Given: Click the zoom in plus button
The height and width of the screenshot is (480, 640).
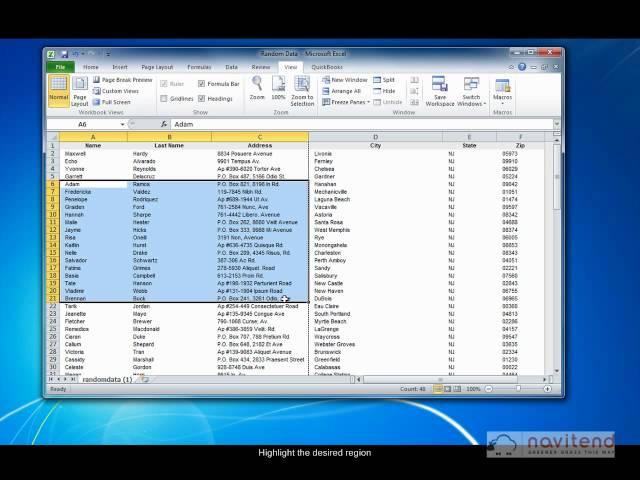Looking at the screenshot, I should click(547, 389).
